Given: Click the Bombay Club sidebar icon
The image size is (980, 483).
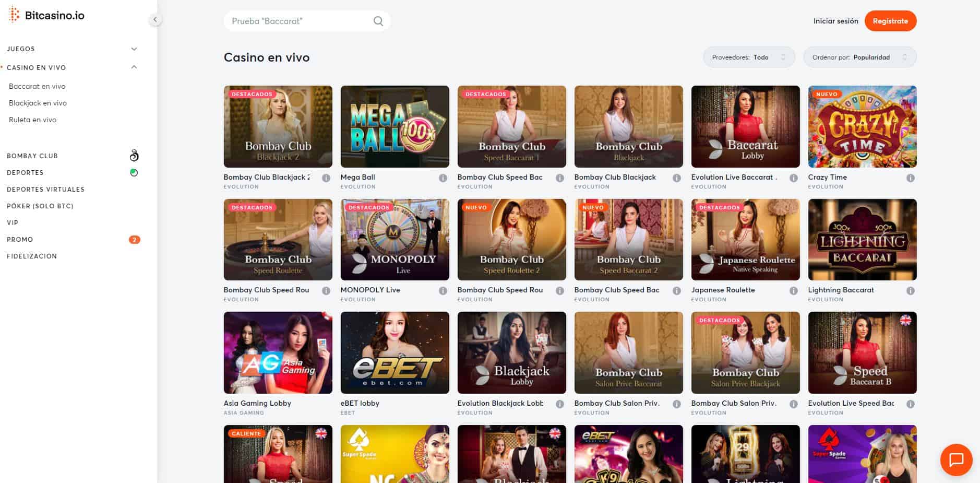Looking at the screenshot, I should [x=134, y=156].
